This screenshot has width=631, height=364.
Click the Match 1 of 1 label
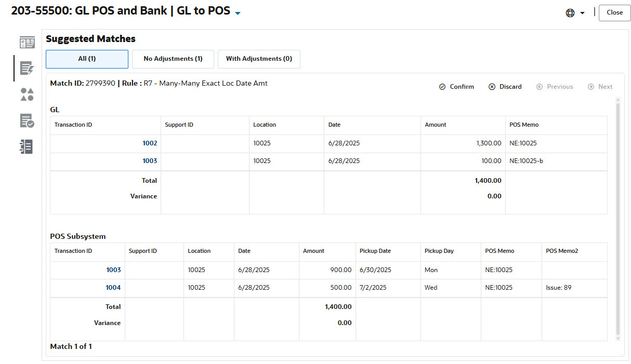71,346
